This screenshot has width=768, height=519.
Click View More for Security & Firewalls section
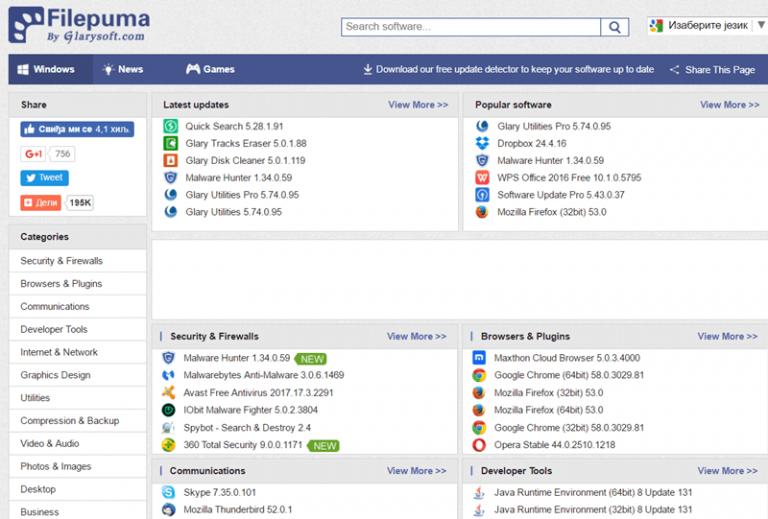coord(417,336)
